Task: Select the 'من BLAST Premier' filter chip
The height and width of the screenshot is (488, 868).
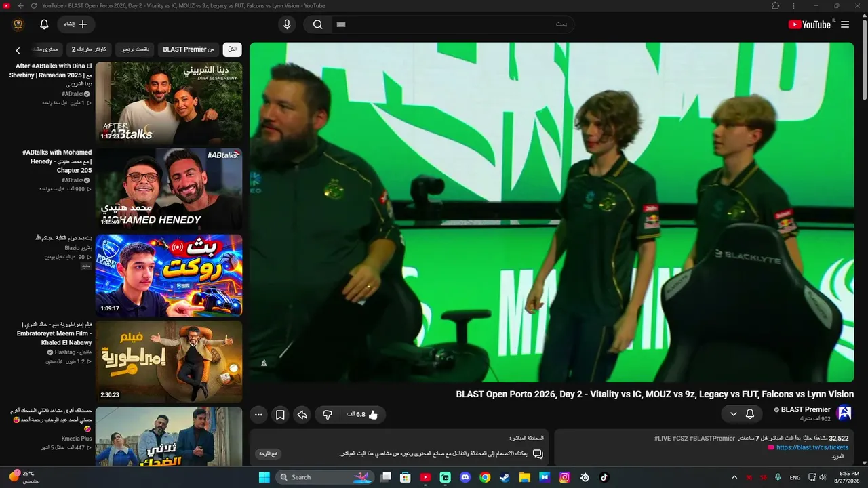Action: [x=189, y=49]
